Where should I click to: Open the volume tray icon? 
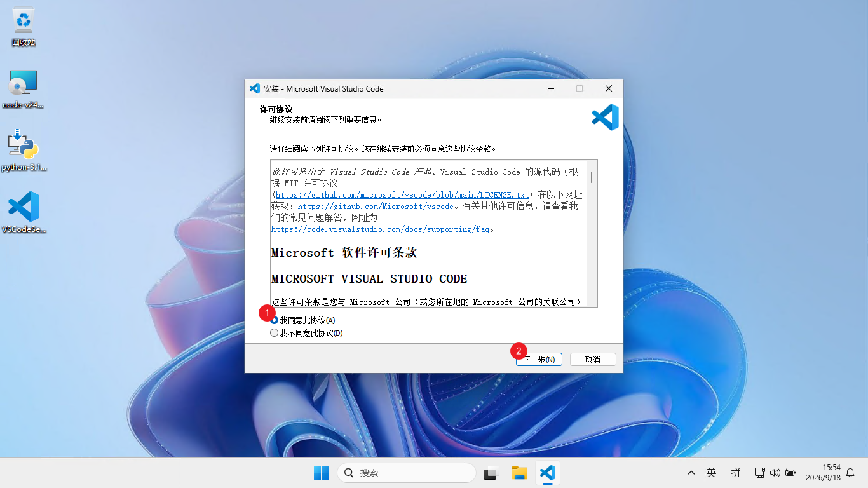(x=775, y=473)
